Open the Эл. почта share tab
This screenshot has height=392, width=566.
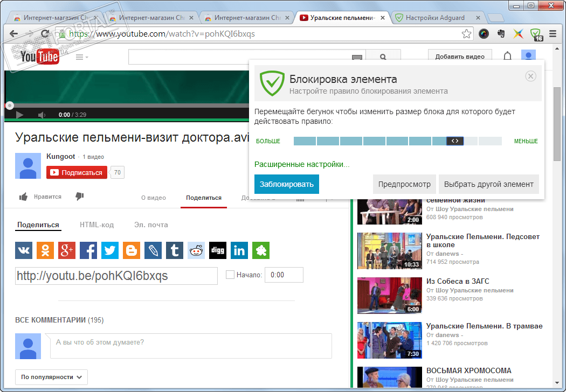pyautogui.click(x=151, y=225)
